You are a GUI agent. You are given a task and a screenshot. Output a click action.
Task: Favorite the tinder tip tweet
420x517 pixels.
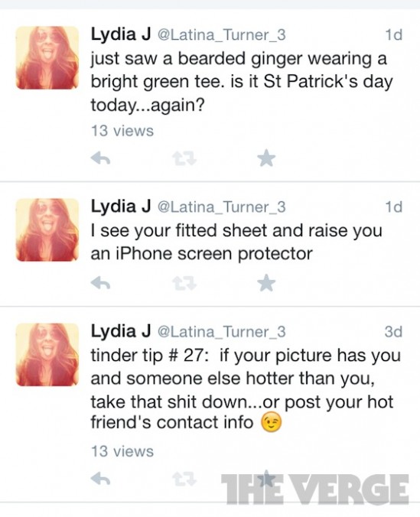(266, 479)
